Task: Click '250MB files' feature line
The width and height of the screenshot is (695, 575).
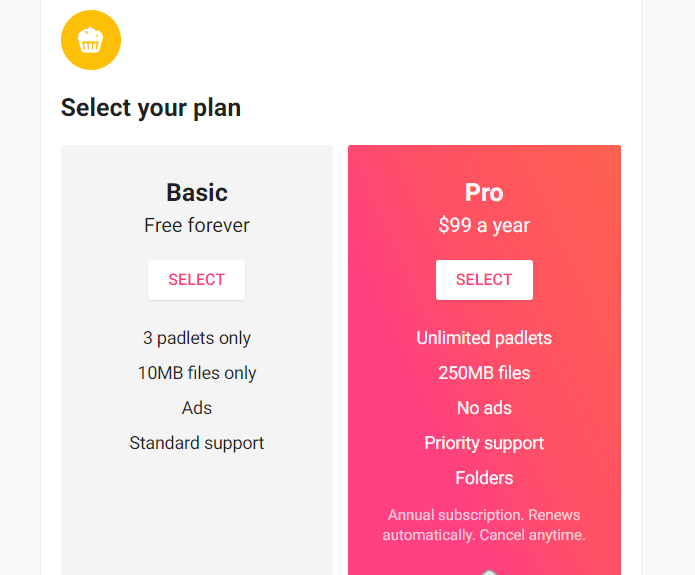Action: (484, 373)
